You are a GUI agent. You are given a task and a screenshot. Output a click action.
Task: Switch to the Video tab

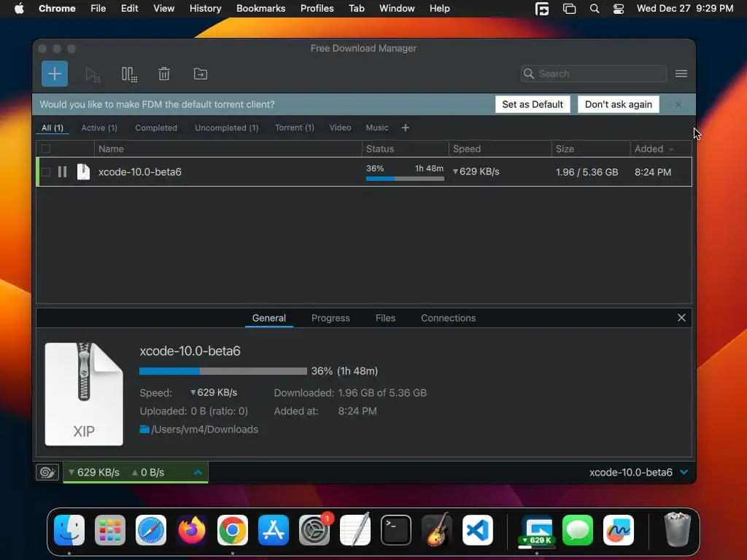click(x=340, y=128)
